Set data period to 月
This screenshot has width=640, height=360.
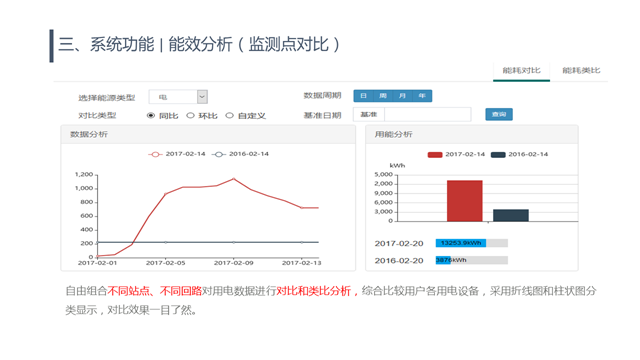[x=402, y=96]
